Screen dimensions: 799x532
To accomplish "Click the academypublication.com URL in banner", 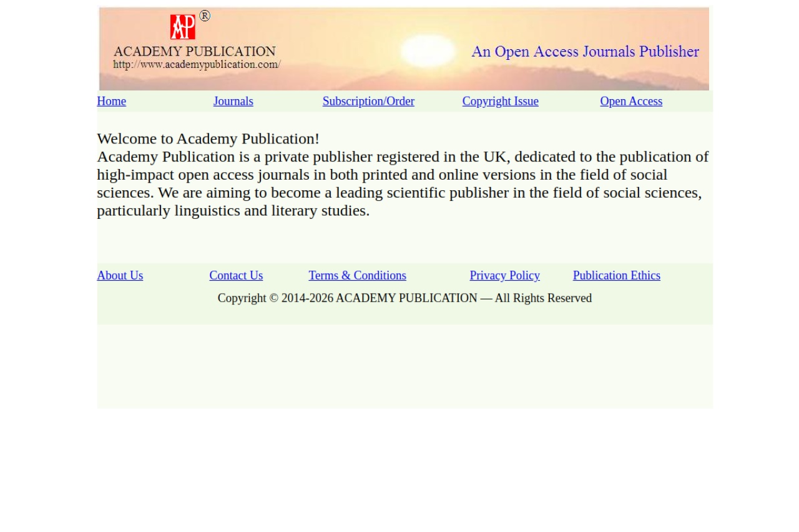I will (197, 65).
